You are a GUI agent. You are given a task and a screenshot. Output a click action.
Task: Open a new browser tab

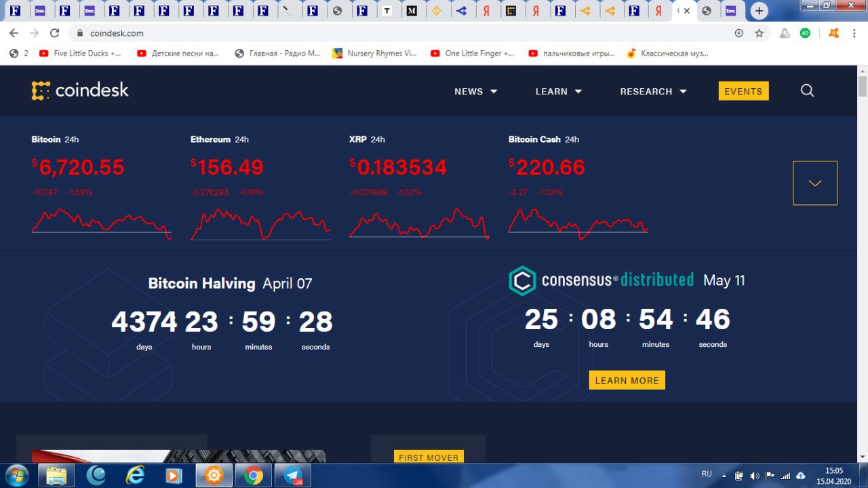(759, 11)
